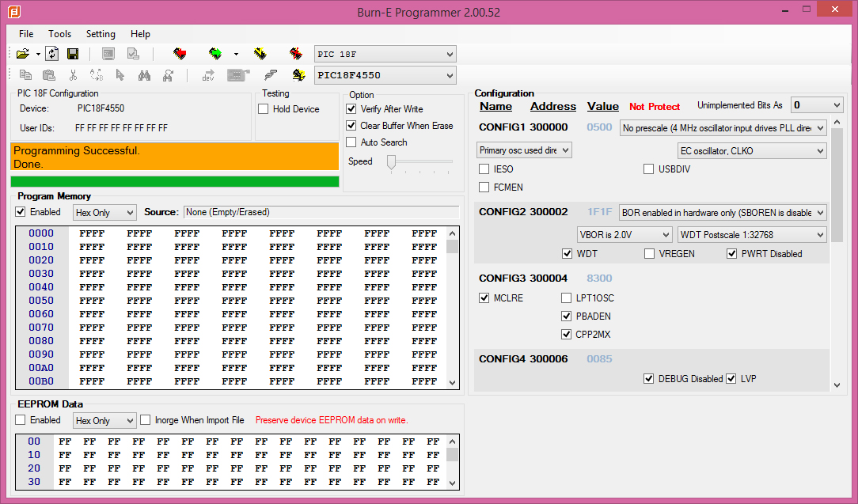858x504 pixels.
Task: Uncheck the PBADEN checkbox
Action: pos(567,316)
